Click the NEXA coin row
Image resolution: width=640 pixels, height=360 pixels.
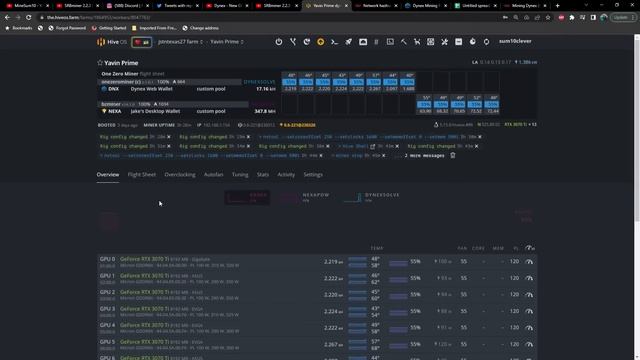click(x=189, y=111)
